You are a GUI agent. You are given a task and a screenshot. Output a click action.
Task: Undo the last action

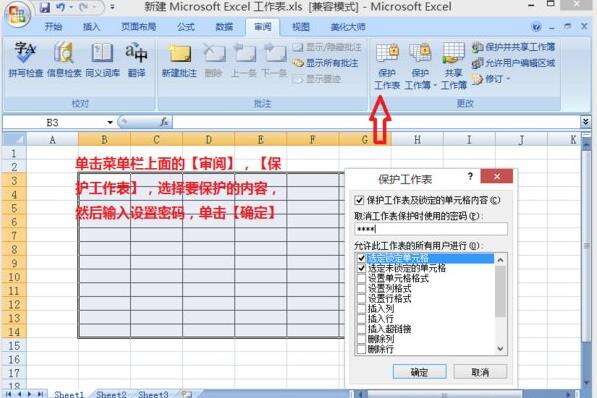point(60,7)
